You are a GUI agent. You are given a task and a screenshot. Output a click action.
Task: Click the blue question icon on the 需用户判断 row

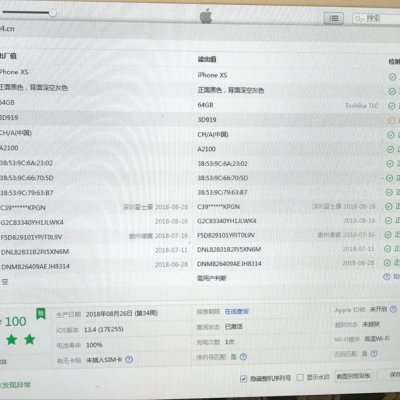(387, 277)
